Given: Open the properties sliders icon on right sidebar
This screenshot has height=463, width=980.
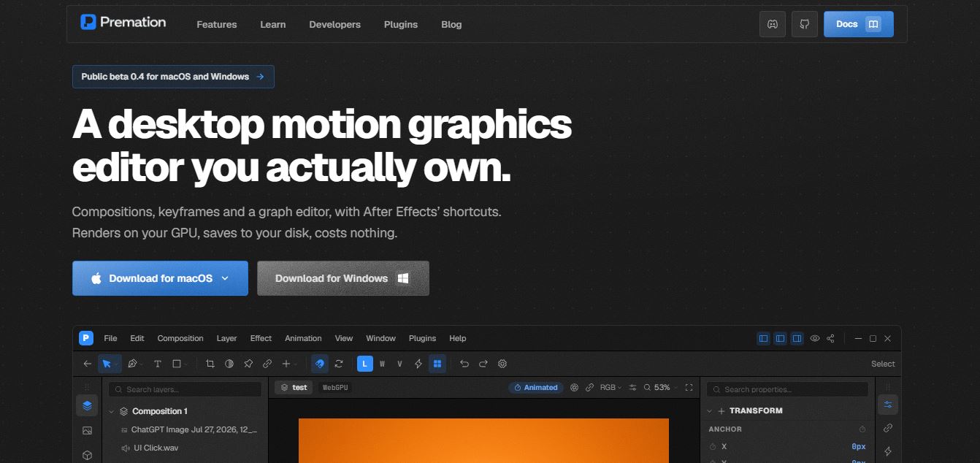Looking at the screenshot, I should 888,405.
